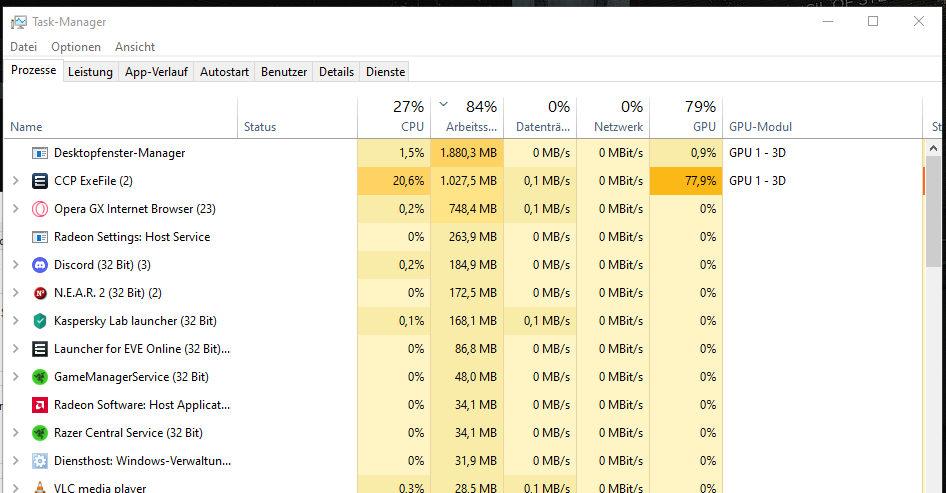946x493 pixels.
Task: Expand the Razer Central Service group
Action: (16, 433)
